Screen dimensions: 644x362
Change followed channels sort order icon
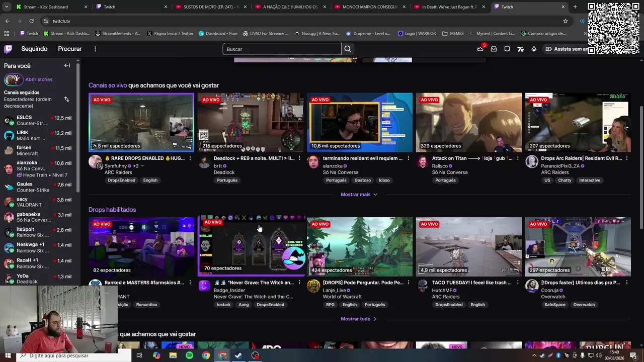click(x=66, y=100)
